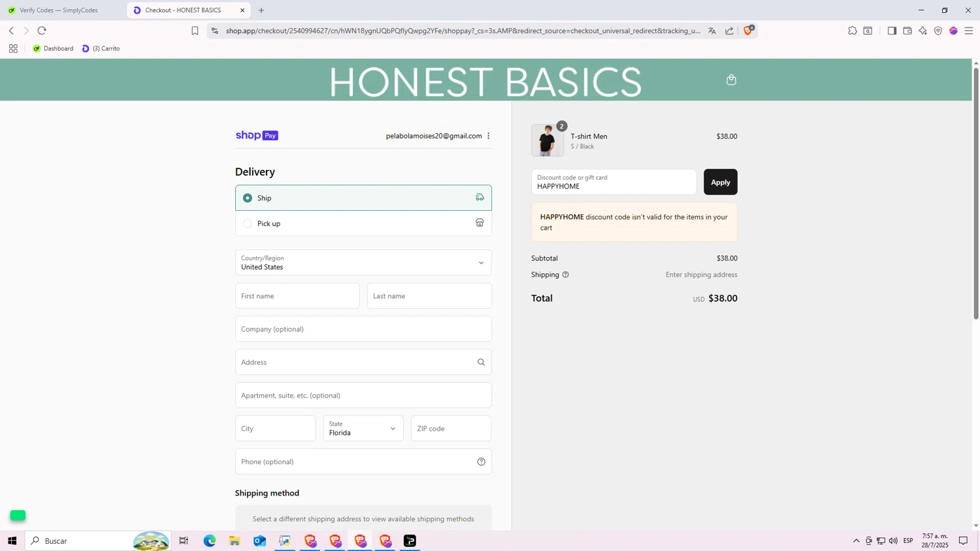Image resolution: width=980 pixels, height=551 pixels.
Task: Click the ZIP code field
Action: coord(451,428)
